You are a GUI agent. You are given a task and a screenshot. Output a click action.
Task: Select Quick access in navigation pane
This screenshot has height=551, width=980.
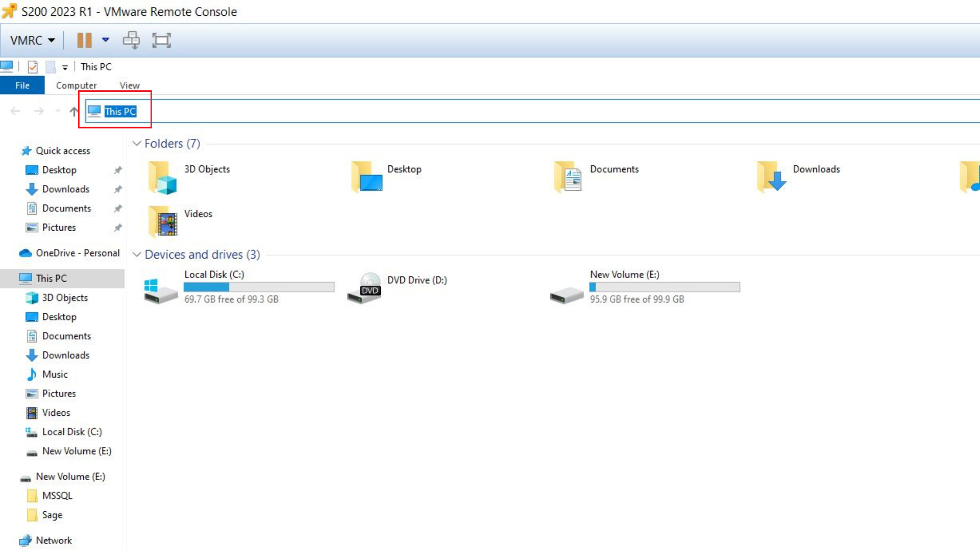[63, 151]
